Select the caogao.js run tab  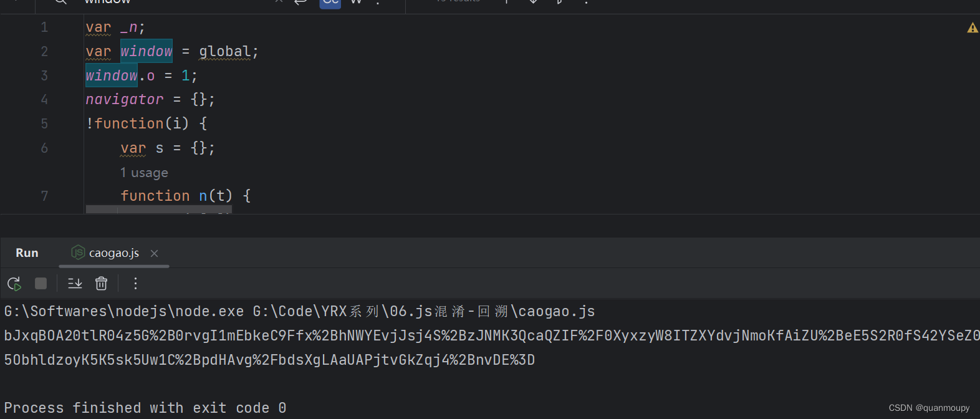[x=113, y=253]
